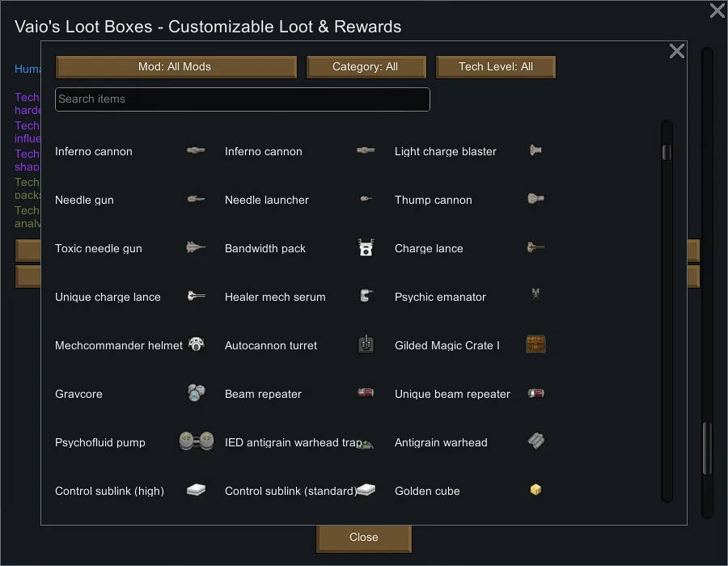Viewport: 728px width, 566px height.
Task: Select the Gravcore icon
Action: pos(196,393)
